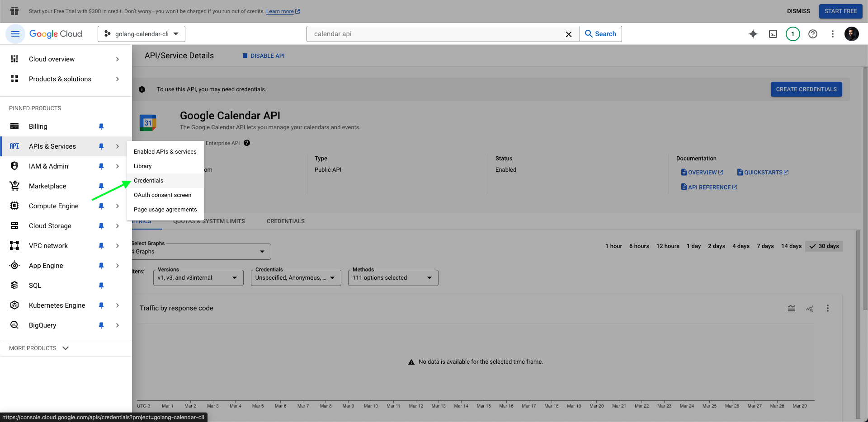Open Traffic chart three-dot more options

click(828, 309)
